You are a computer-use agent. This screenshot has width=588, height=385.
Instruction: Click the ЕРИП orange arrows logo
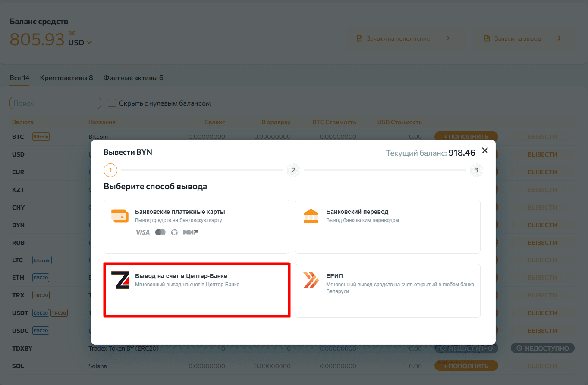311,280
